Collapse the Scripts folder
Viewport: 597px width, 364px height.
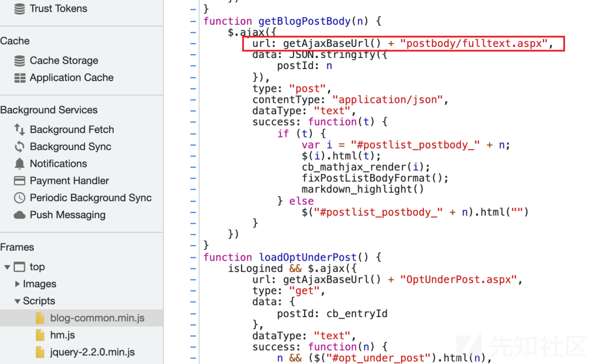tap(17, 301)
